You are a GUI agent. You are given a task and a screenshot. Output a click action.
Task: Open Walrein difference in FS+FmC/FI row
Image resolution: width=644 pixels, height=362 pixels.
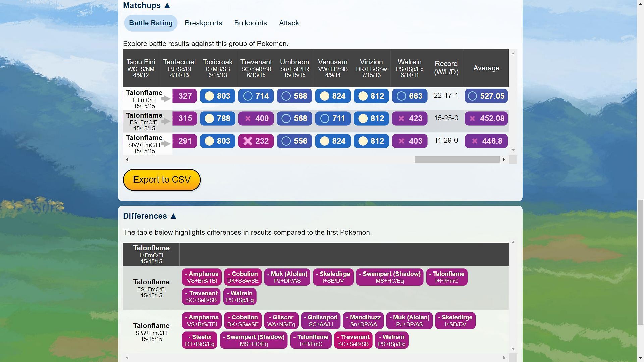coord(240,297)
